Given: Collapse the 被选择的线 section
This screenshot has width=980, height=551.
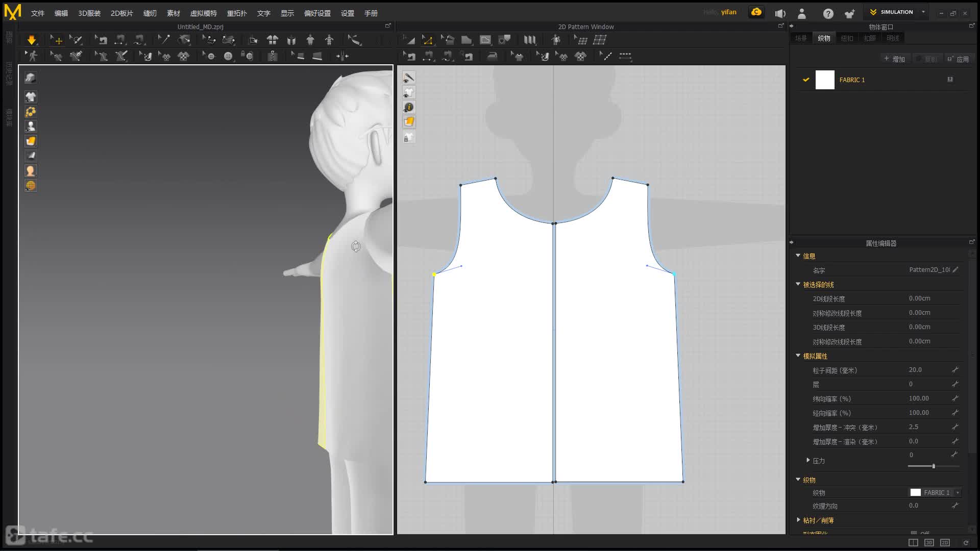Looking at the screenshot, I should tap(798, 284).
